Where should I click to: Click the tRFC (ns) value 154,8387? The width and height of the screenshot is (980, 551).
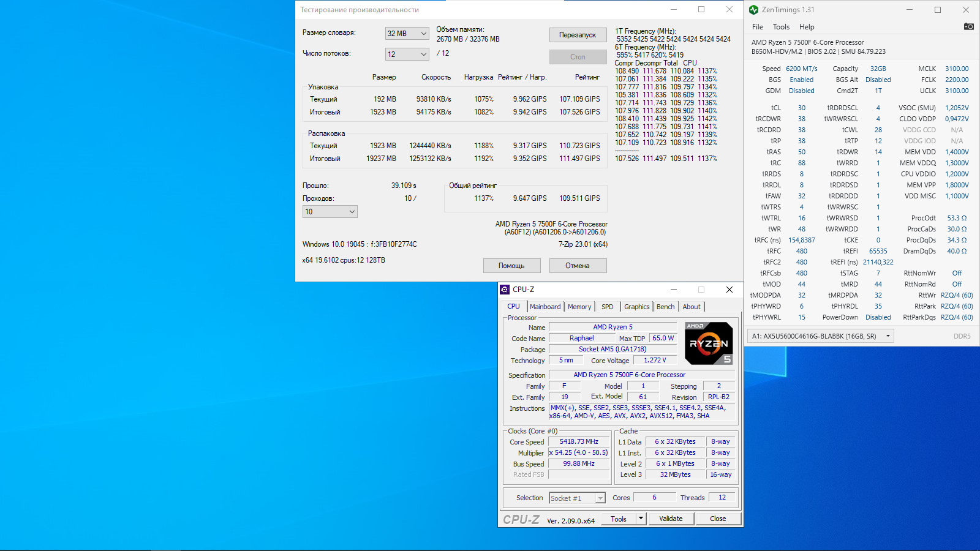tap(802, 240)
